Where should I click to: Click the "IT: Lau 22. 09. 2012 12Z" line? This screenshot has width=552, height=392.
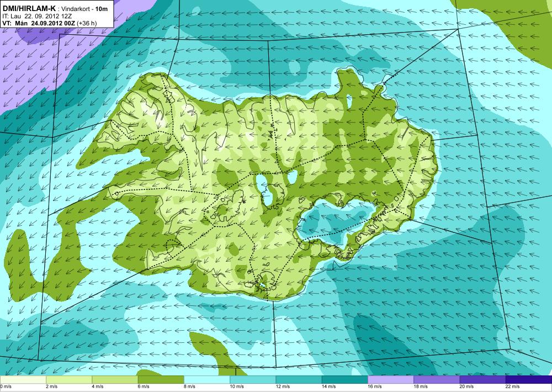(x=38, y=16)
